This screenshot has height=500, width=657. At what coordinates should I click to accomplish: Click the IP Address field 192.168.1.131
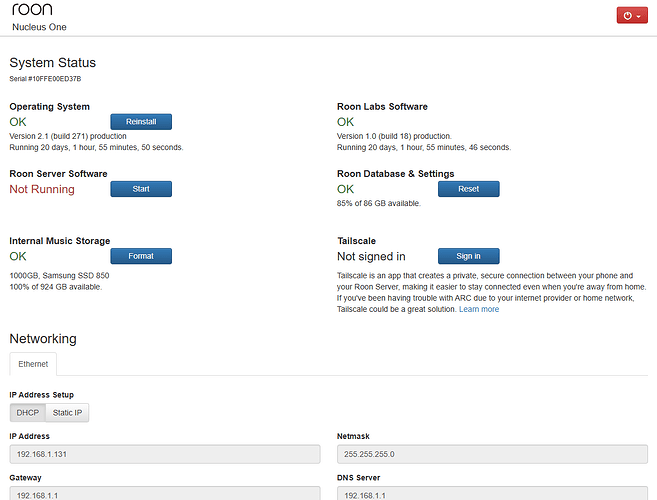click(x=165, y=454)
